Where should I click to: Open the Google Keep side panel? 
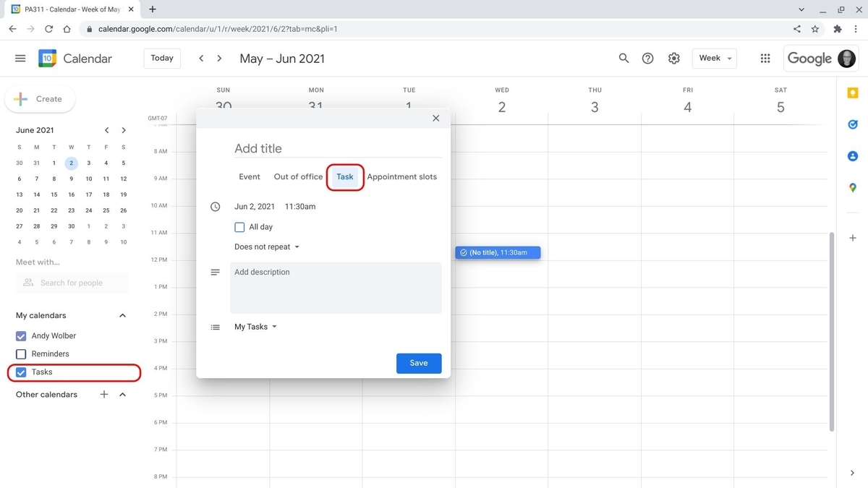pyautogui.click(x=852, y=93)
